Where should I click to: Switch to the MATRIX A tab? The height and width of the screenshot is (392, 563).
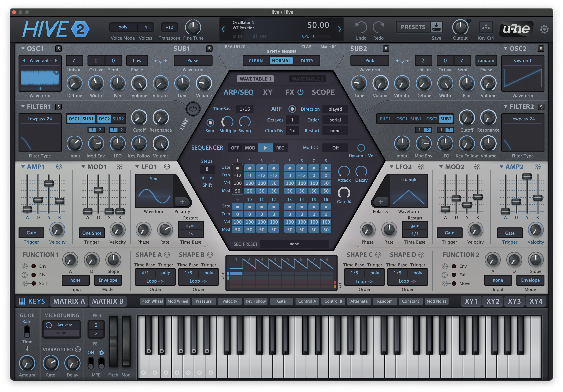pos(69,301)
